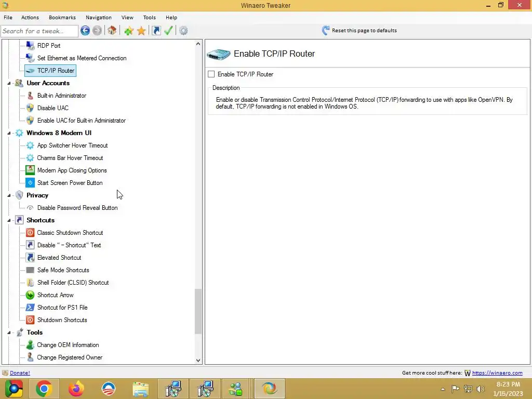Open the Bookmarks menu

coord(62,17)
